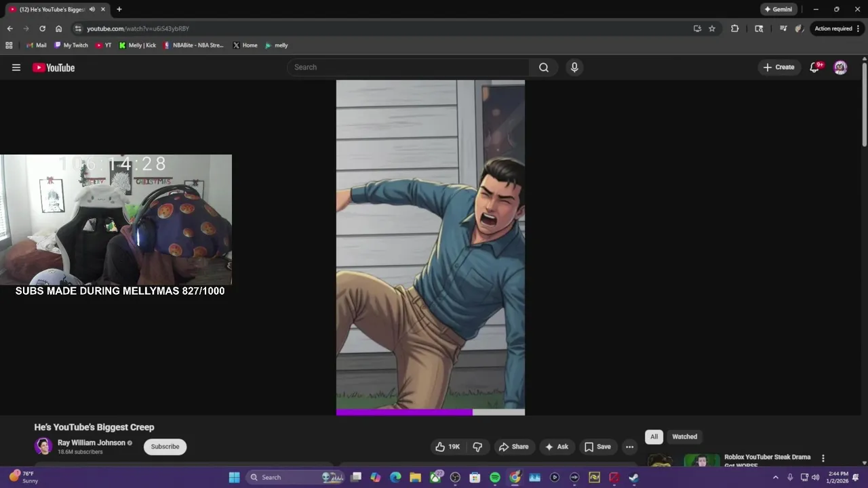Open the Windows Start menu
Viewport: 868px width, 488px height.
pyautogui.click(x=234, y=477)
